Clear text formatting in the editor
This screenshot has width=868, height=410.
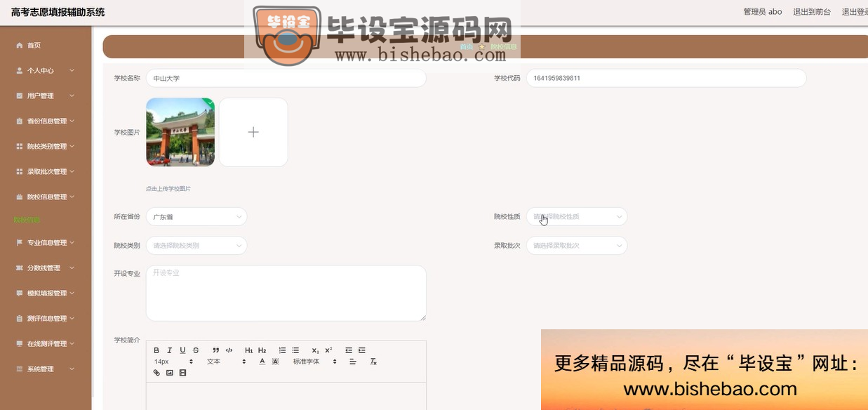pyautogui.click(x=373, y=362)
